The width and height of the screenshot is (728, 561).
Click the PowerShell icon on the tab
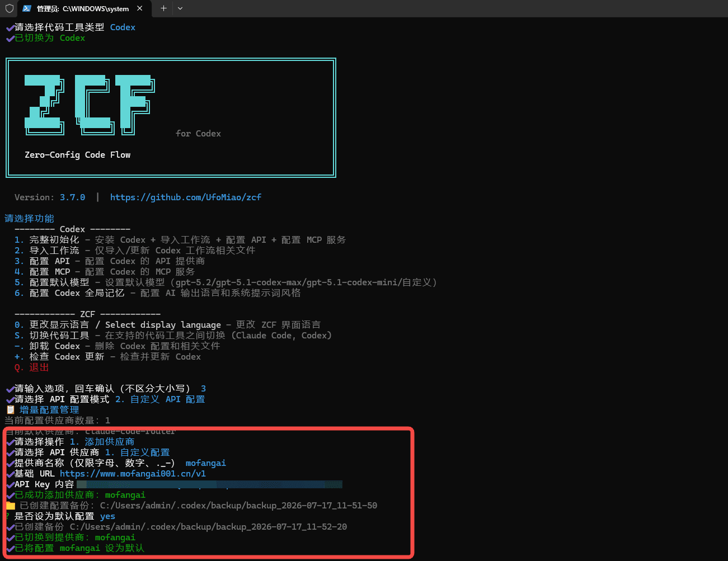(x=27, y=8)
